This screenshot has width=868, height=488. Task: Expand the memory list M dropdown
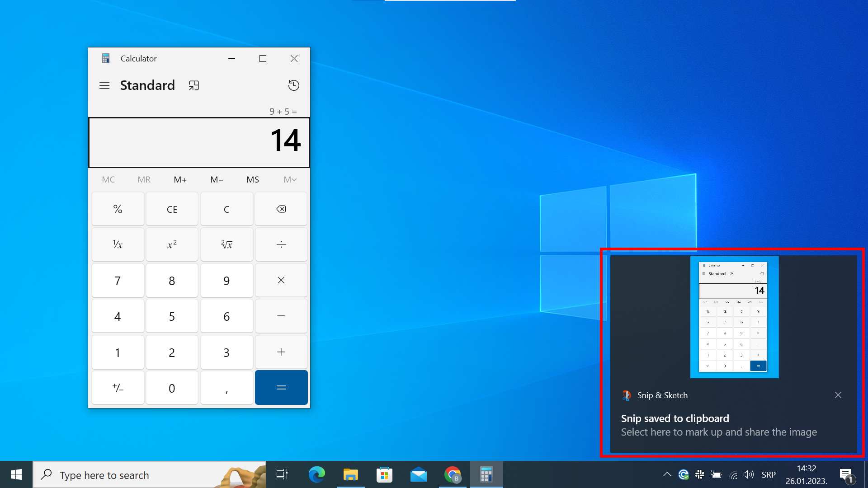coord(290,179)
